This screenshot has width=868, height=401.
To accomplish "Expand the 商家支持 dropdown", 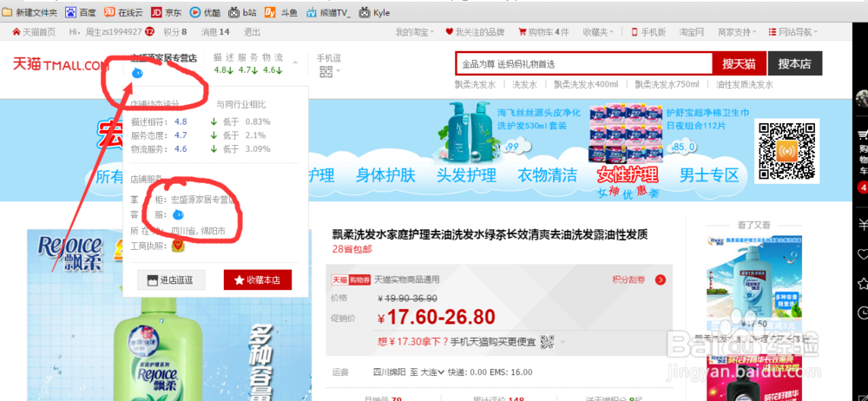I will point(737,32).
